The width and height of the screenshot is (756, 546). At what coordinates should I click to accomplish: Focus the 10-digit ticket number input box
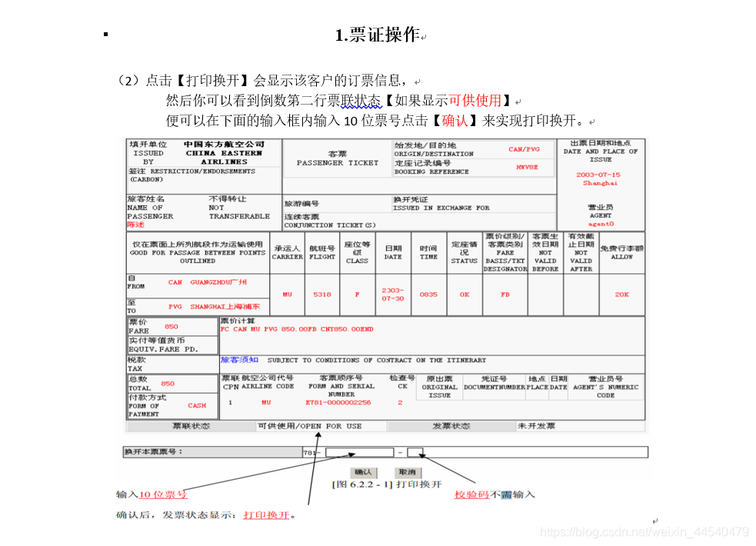tap(360, 452)
